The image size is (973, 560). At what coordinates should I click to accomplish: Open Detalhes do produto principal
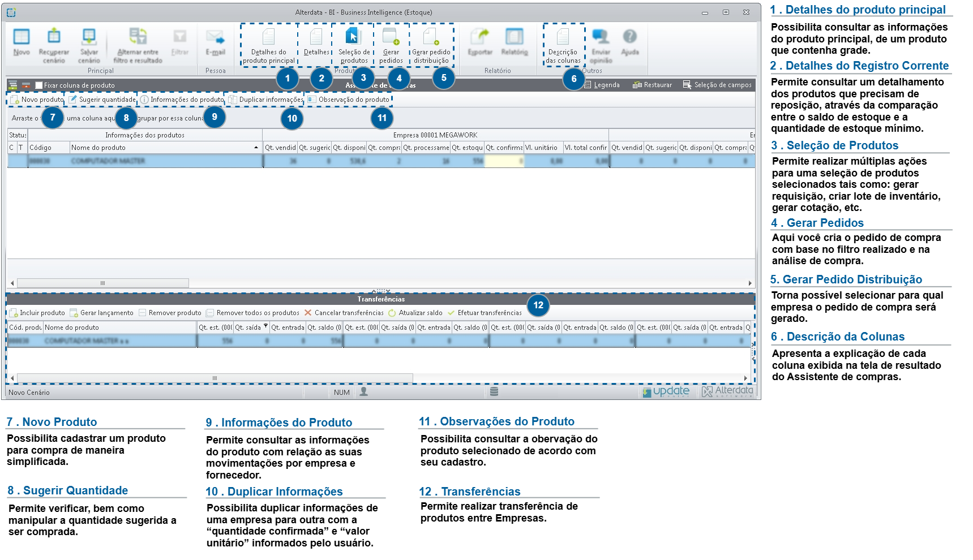[269, 46]
